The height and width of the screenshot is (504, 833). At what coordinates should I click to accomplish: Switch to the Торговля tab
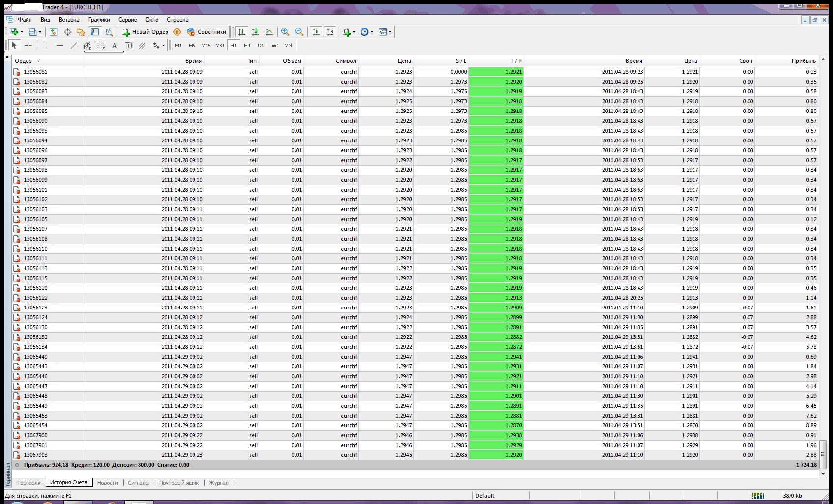29,483
